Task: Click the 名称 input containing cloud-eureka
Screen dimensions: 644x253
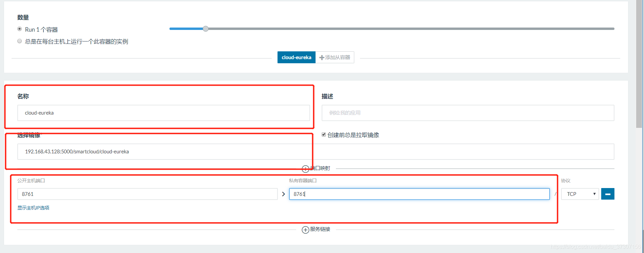Action: tap(163, 113)
